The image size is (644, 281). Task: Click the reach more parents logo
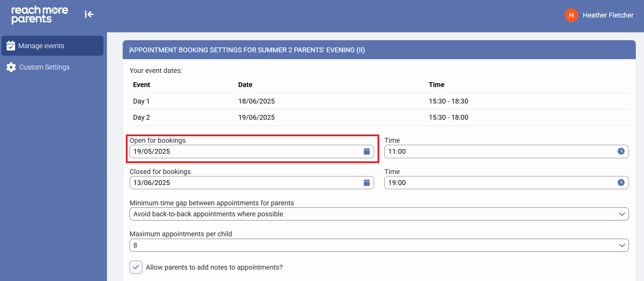(40, 15)
